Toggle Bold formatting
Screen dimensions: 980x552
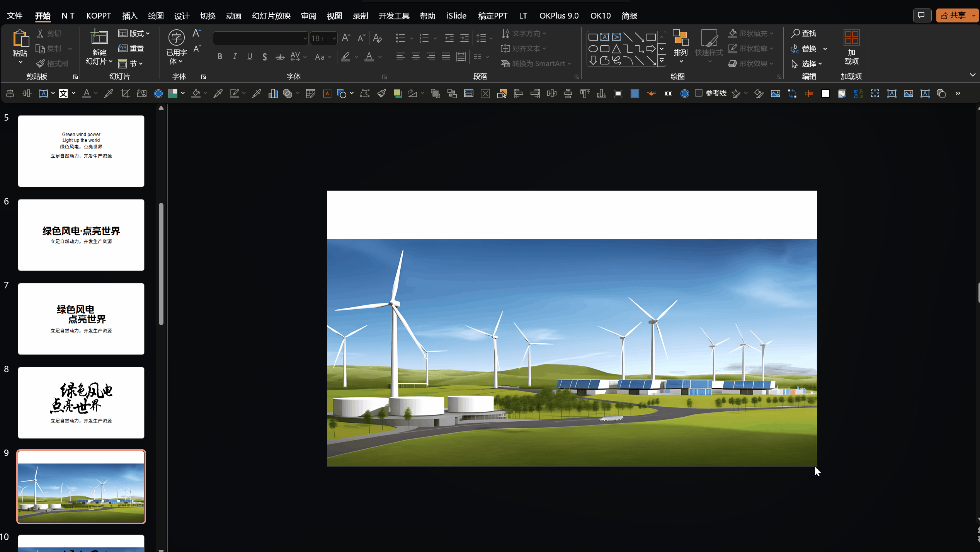click(219, 57)
